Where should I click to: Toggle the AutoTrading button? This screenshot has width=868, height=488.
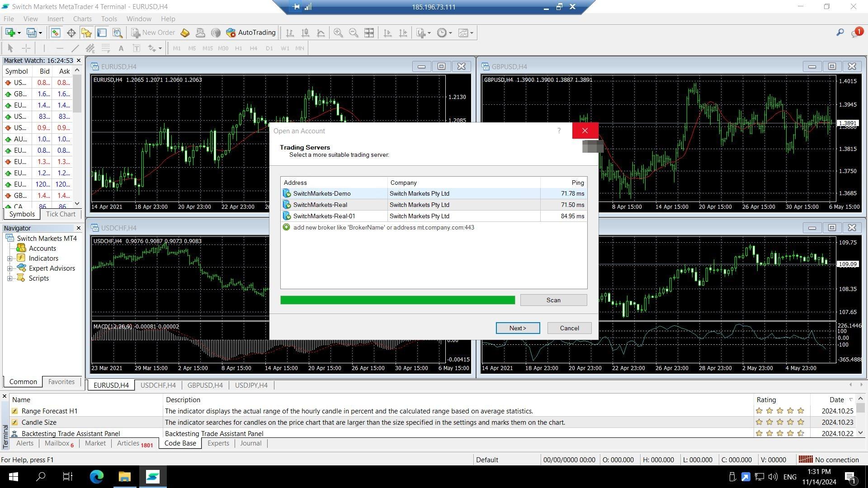251,33
